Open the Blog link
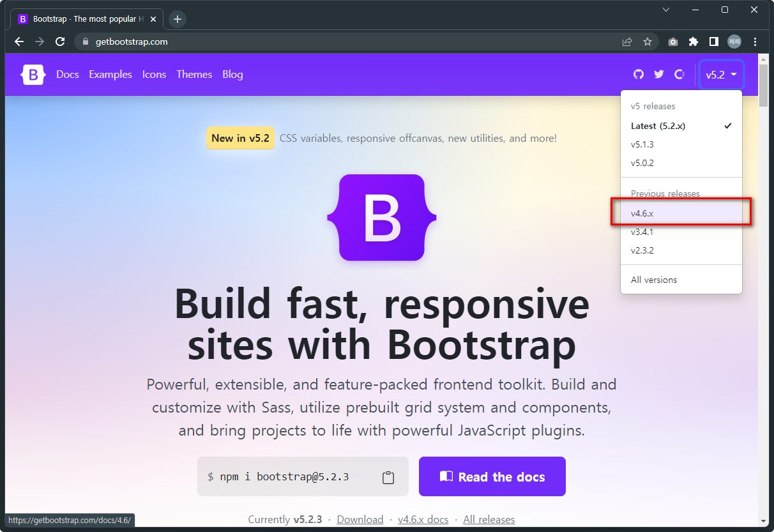Viewport: 774px width, 532px height. pyautogui.click(x=232, y=75)
